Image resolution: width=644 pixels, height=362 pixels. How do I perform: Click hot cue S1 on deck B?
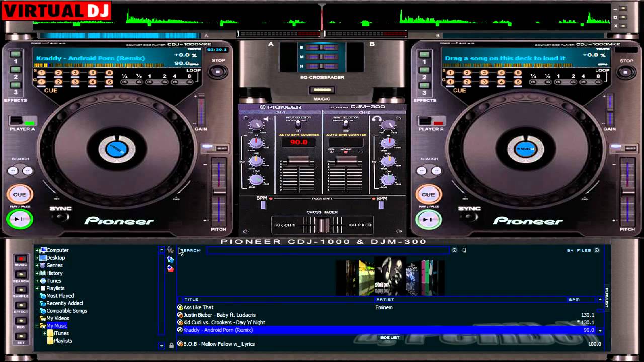pyautogui.click(x=450, y=73)
